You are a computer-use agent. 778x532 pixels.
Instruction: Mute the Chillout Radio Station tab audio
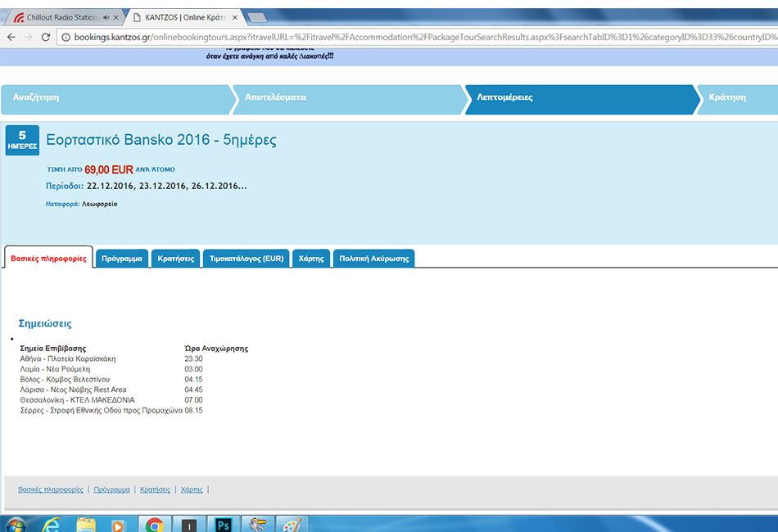[106, 17]
